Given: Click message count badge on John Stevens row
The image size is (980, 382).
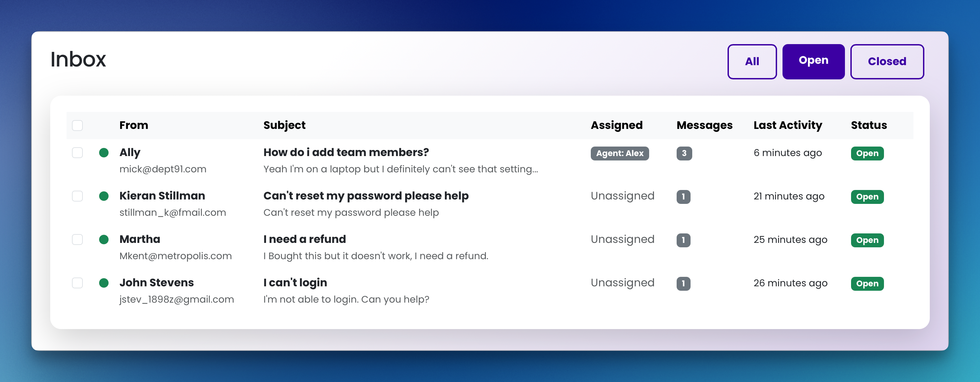Looking at the screenshot, I should (x=683, y=284).
